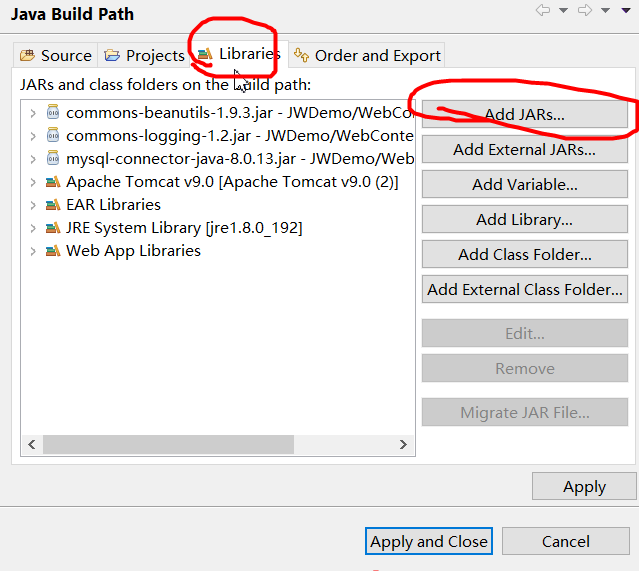This screenshot has height=571, width=639.
Task: Click the Order and Export tab icon
Action: tap(301, 55)
